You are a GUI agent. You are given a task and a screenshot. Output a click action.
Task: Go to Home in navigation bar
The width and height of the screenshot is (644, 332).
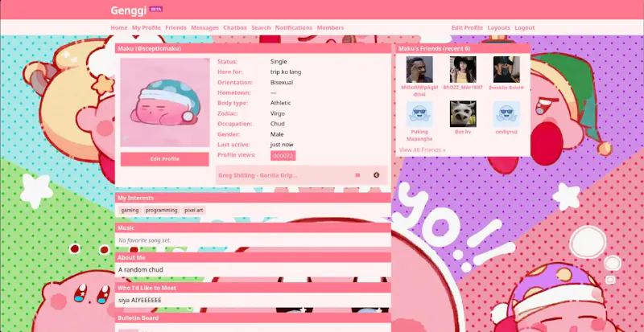coord(118,28)
